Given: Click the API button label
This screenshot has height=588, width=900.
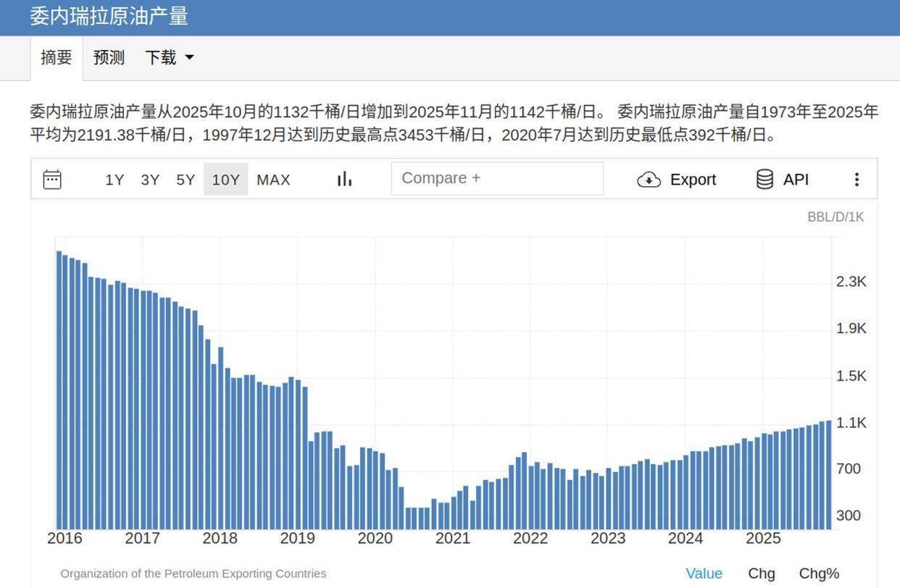Looking at the screenshot, I should click(796, 180).
